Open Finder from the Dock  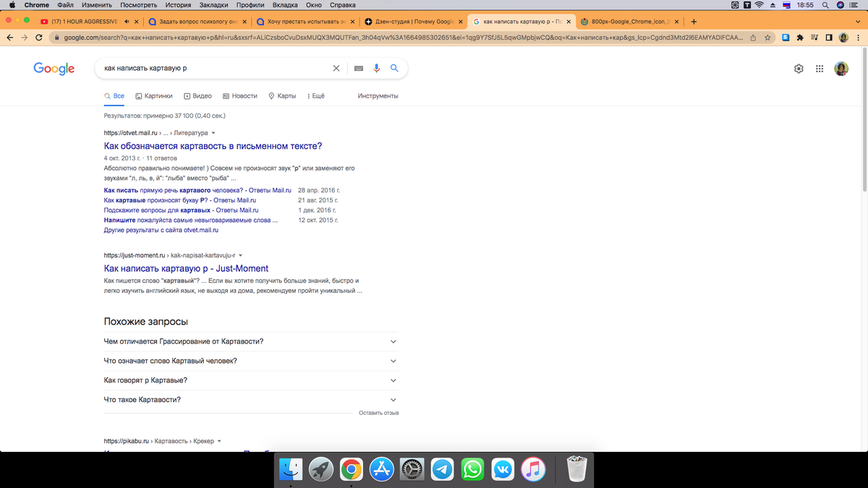[291, 470]
